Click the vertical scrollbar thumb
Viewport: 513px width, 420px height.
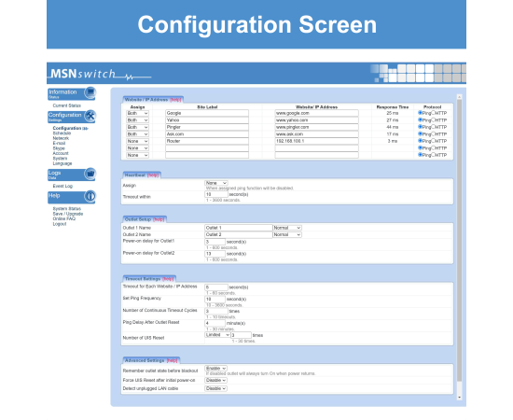pyautogui.click(x=459, y=241)
